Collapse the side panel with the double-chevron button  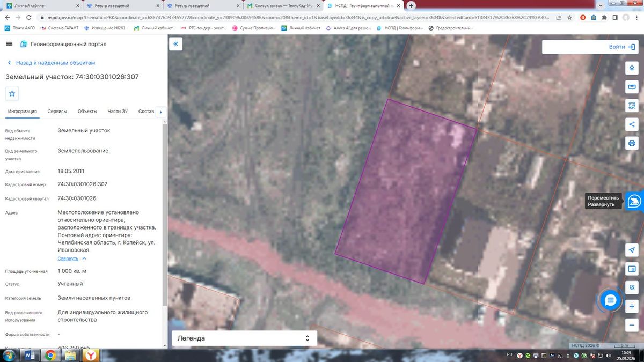pos(175,44)
